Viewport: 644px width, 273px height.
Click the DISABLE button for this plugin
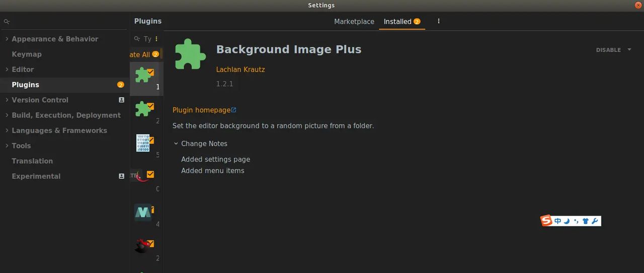608,50
